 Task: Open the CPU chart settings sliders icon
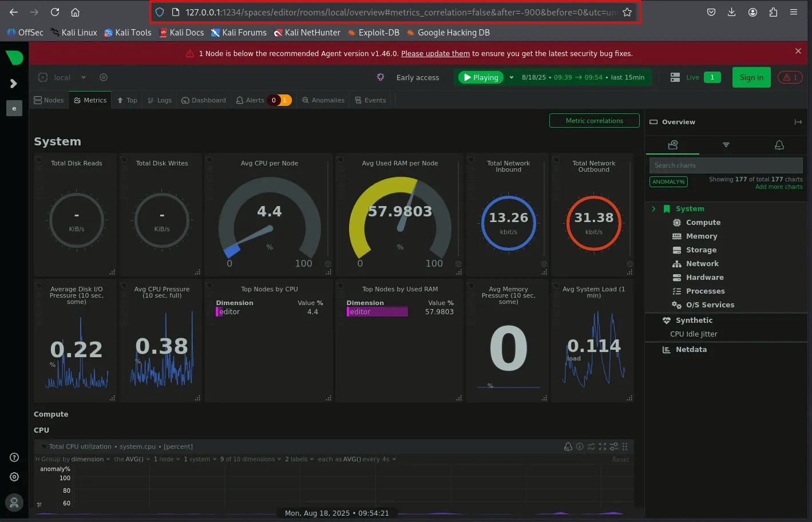coord(613,446)
